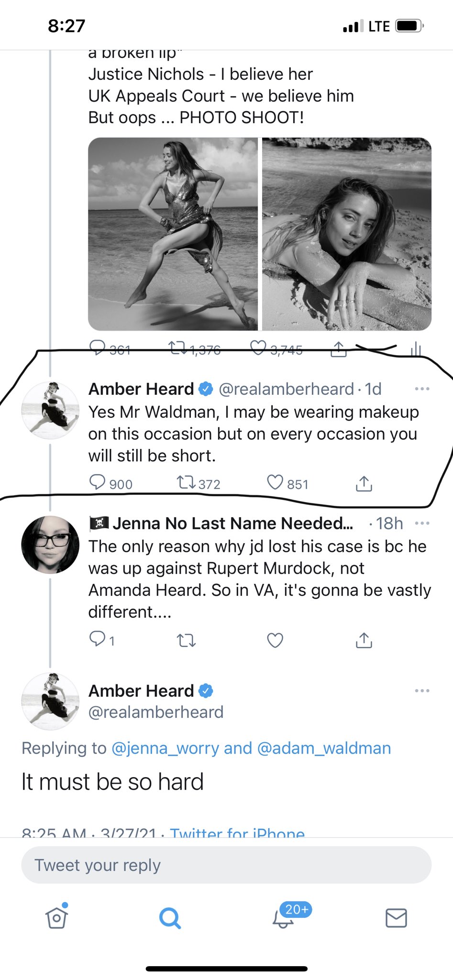Retweet Jenna's tweet about the VA case
Image resolution: width=453 pixels, height=980 pixels.
(x=186, y=640)
